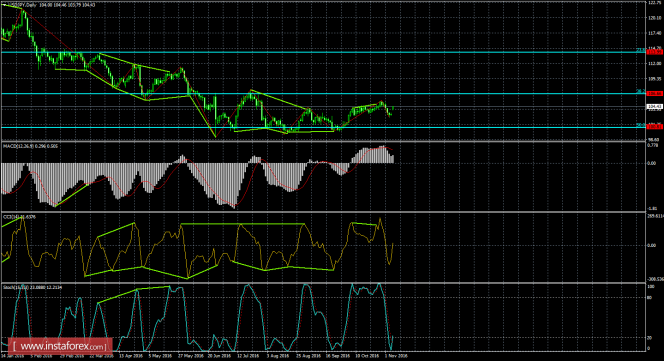Click the 12 Jul 2016 date label
Screen dimensions: 664x361
(x=248, y=356)
